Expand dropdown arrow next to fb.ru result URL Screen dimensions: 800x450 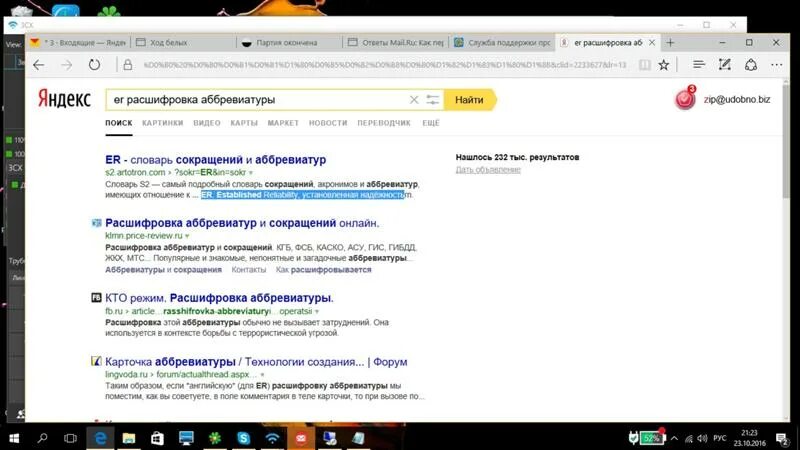[317, 311]
